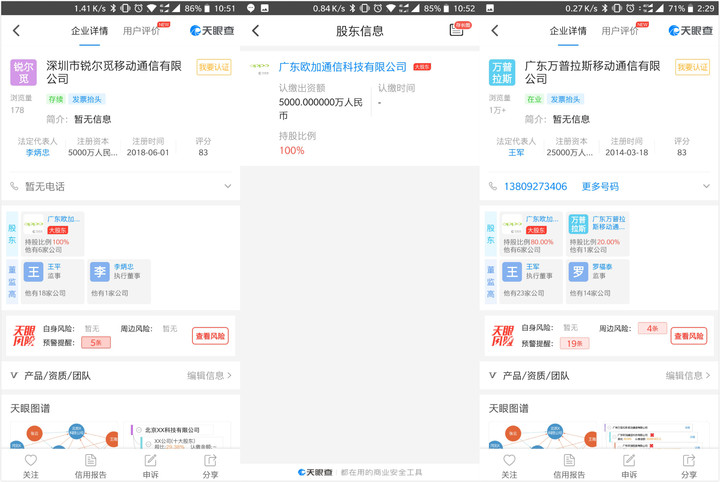Open the 存长图 icon in 股东信息 header
The width and height of the screenshot is (720, 482).
[x=456, y=30]
